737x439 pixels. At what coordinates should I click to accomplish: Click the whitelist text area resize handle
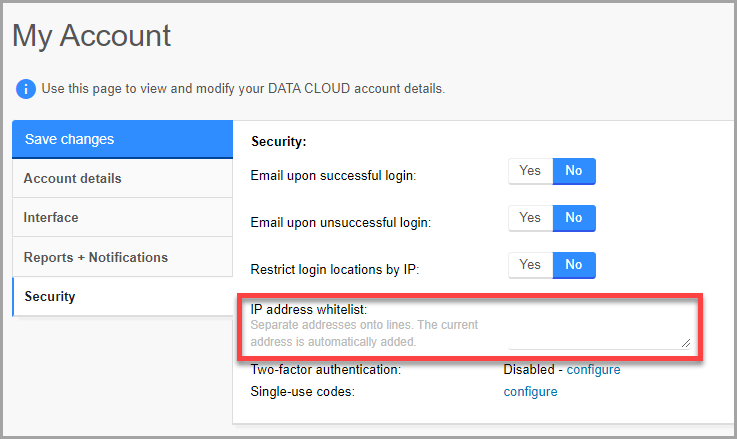tap(686, 343)
